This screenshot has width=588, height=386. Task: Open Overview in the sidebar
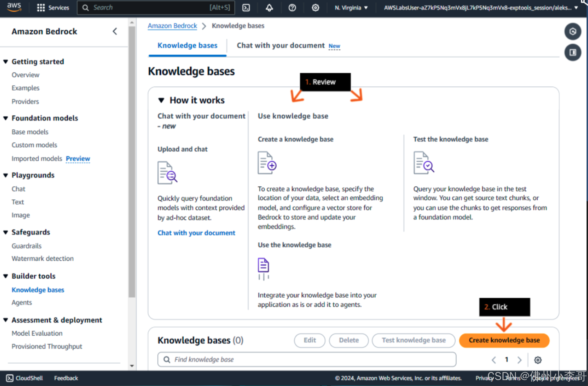[x=25, y=75]
